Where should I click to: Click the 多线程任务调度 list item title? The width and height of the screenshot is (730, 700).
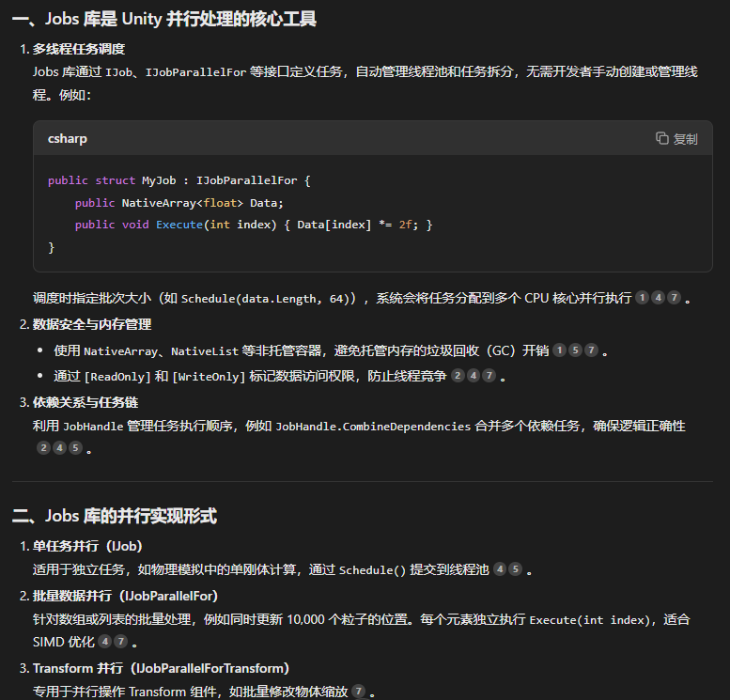(x=79, y=49)
